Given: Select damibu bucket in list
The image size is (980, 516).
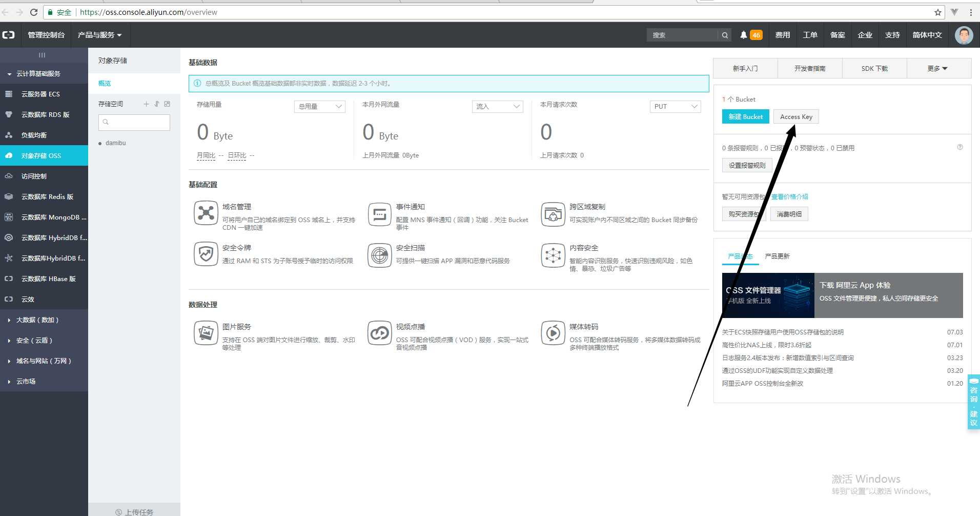Looking at the screenshot, I should [x=115, y=143].
